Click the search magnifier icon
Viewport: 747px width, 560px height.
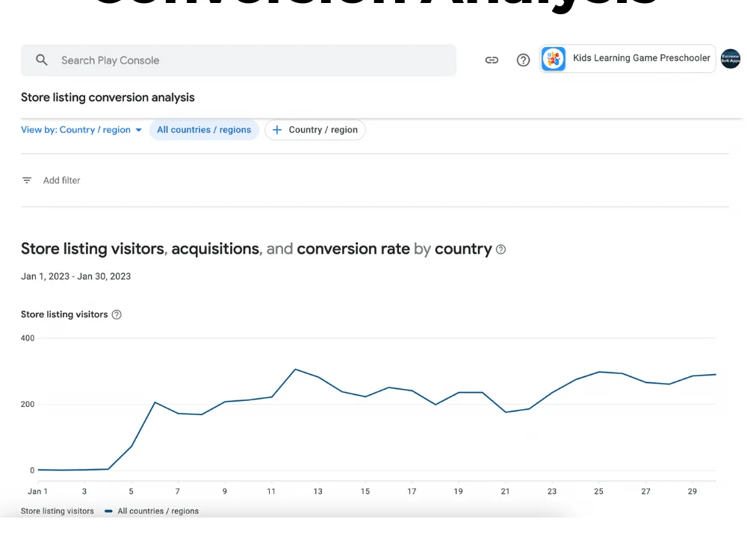(x=41, y=60)
